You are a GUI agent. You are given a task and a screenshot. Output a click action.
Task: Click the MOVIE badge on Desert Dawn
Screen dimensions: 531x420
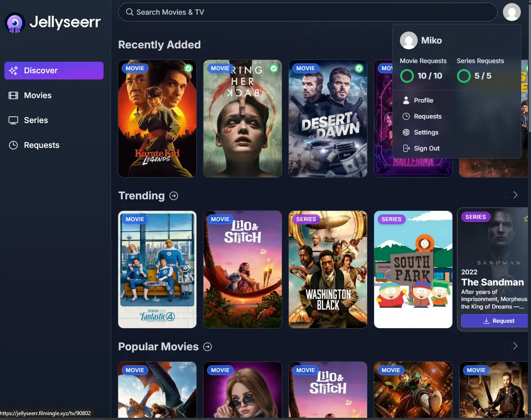tap(305, 68)
